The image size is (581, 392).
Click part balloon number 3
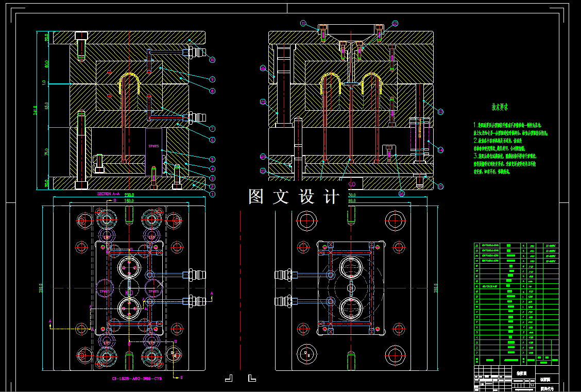tap(212, 178)
